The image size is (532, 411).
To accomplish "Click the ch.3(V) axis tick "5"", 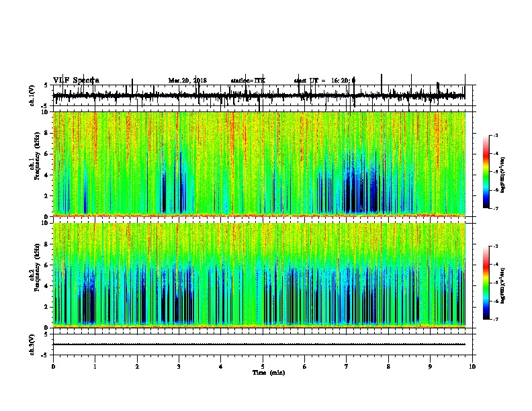I will [x=47, y=334].
